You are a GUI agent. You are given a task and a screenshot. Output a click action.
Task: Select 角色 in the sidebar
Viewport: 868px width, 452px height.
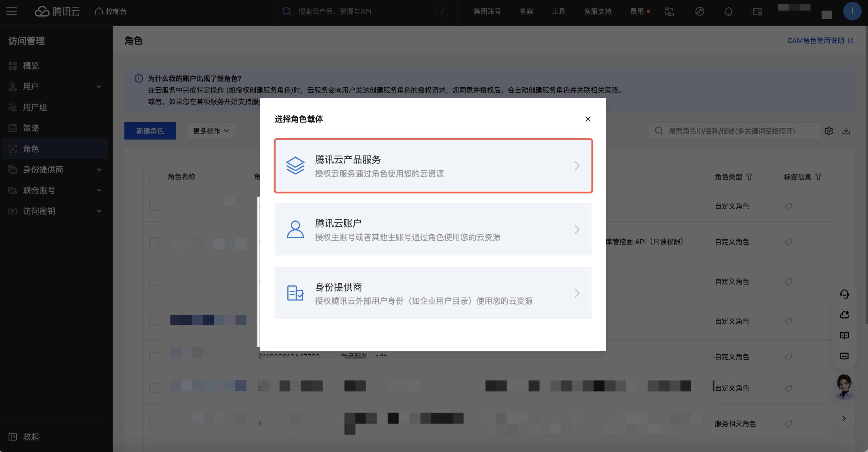coord(55,149)
